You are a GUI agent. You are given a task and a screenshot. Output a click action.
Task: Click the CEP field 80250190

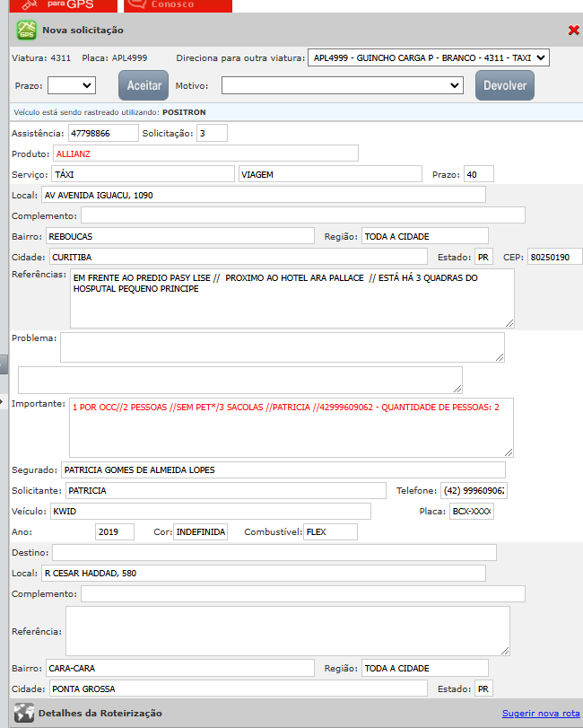(x=554, y=257)
